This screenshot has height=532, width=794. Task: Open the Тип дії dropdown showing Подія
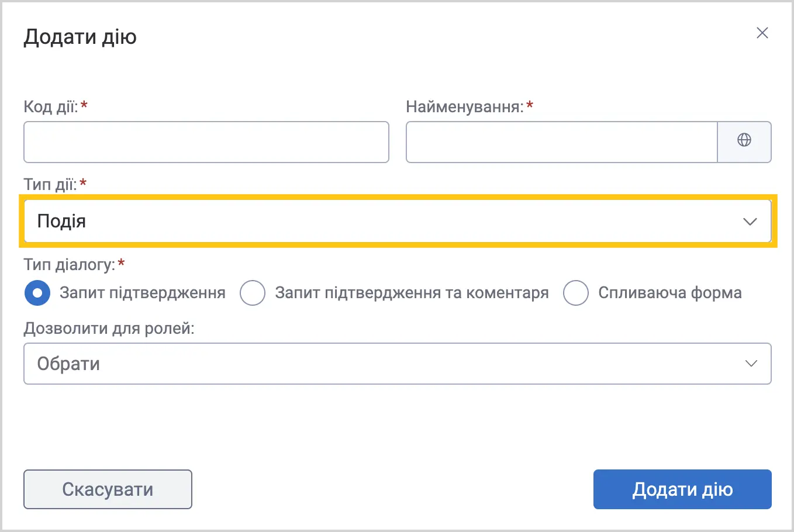coord(398,221)
